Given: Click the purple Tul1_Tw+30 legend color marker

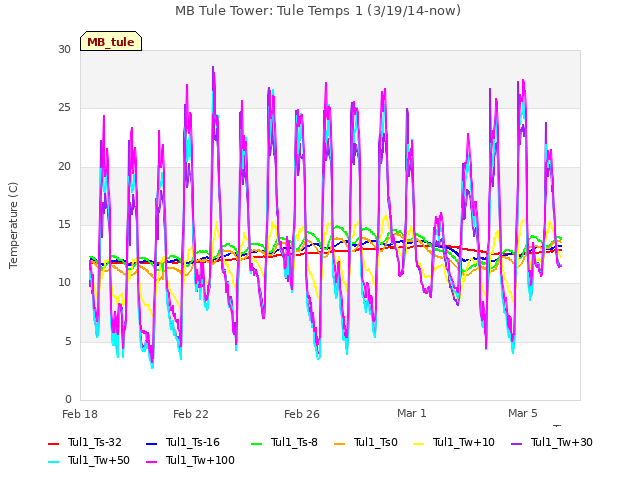Looking at the screenshot, I should (517, 443).
